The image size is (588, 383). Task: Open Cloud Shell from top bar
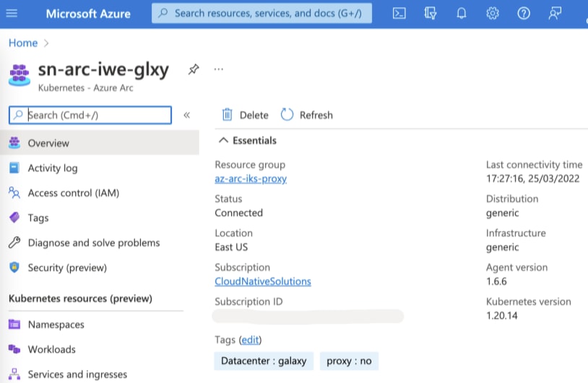399,14
